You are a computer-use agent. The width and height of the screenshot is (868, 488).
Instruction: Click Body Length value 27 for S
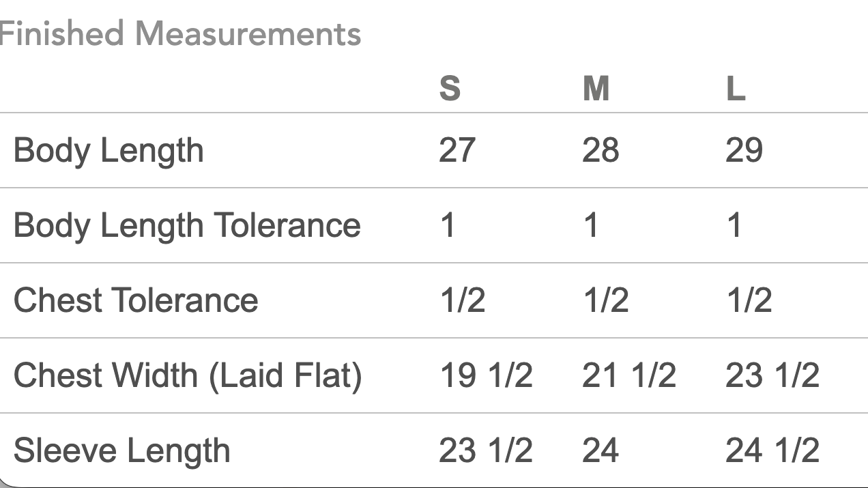(457, 150)
